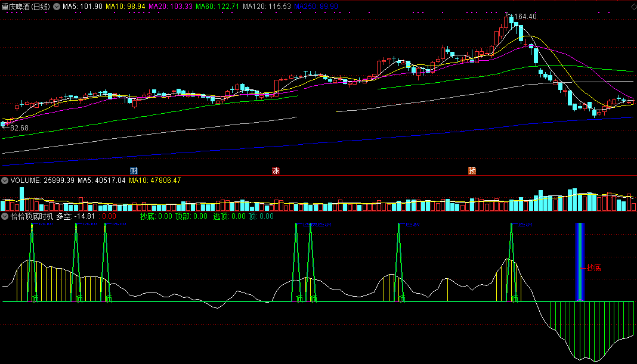Open the orange 预 forecast event marker
The width and height of the screenshot is (637, 364).
[x=472, y=171]
